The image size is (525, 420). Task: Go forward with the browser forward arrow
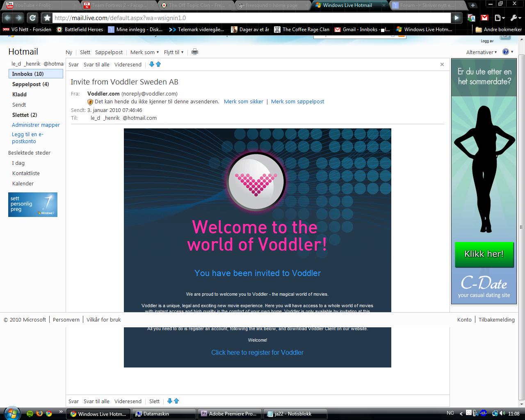(x=19, y=18)
